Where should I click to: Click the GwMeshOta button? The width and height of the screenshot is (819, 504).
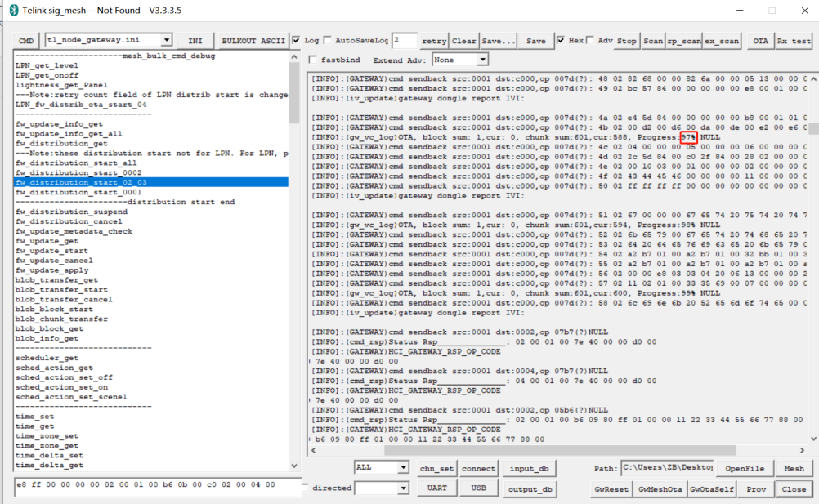pos(660,488)
